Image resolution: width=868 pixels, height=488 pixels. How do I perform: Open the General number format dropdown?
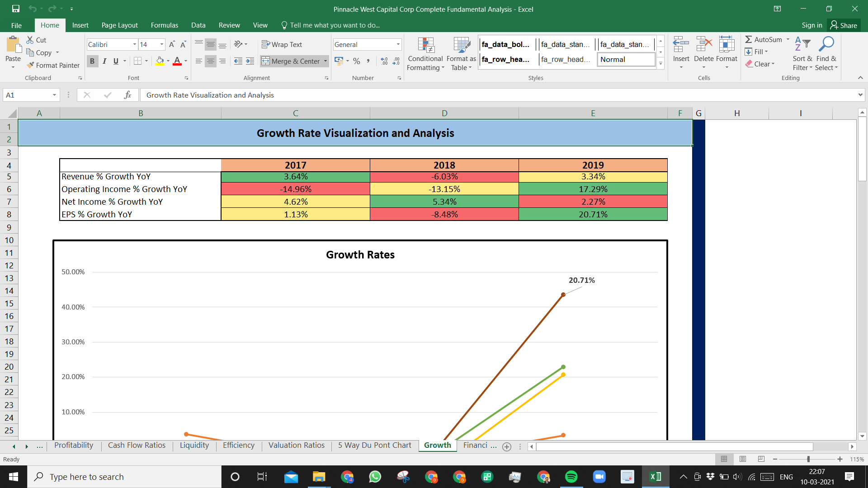[x=398, y=44]
